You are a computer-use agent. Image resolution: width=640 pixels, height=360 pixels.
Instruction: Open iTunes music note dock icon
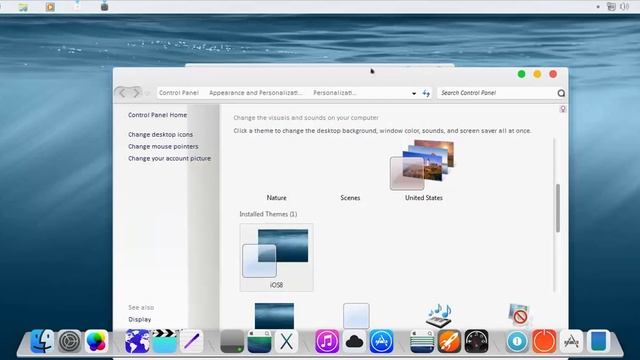click(x=327, y=341)
